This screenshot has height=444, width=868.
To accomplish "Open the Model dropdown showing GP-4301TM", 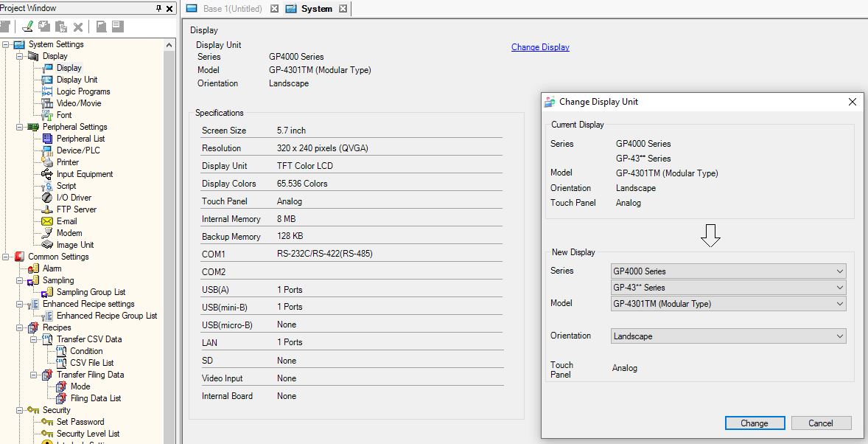I will [x=729, y=304].
